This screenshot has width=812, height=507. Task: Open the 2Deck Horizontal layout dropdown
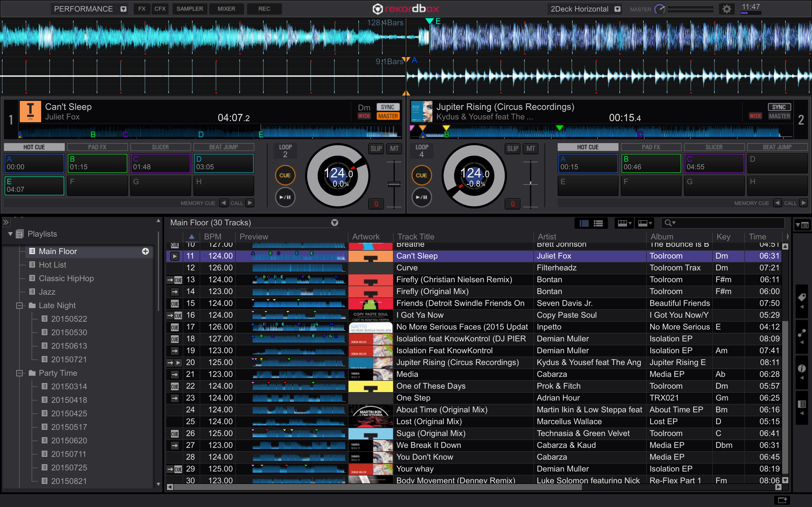click(617, 9)
